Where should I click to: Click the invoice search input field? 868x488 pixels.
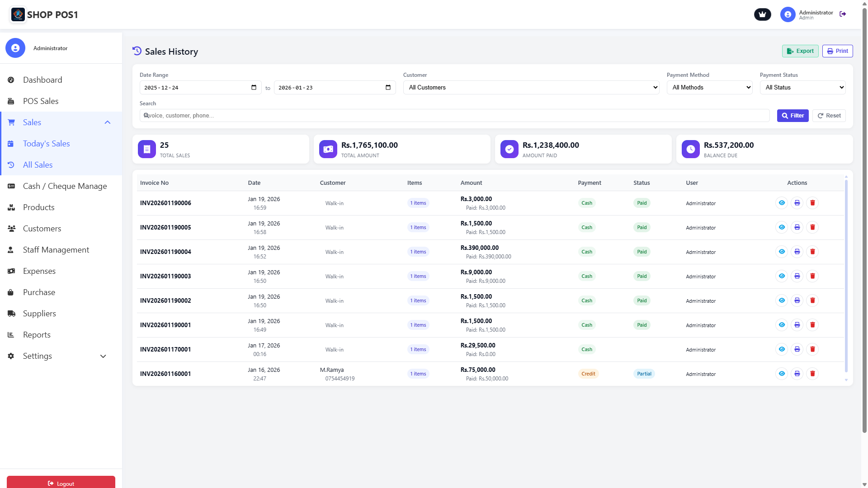point(454,116)
